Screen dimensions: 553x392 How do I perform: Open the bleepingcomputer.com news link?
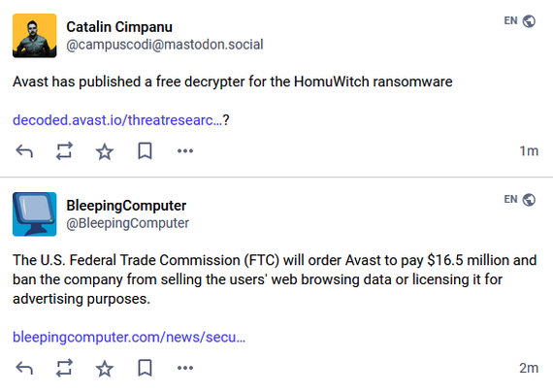tap(129, 338)
